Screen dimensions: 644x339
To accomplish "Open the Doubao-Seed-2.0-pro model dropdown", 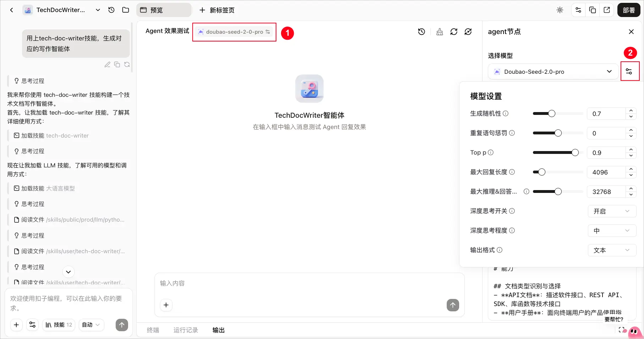I will tap(553, 72).
